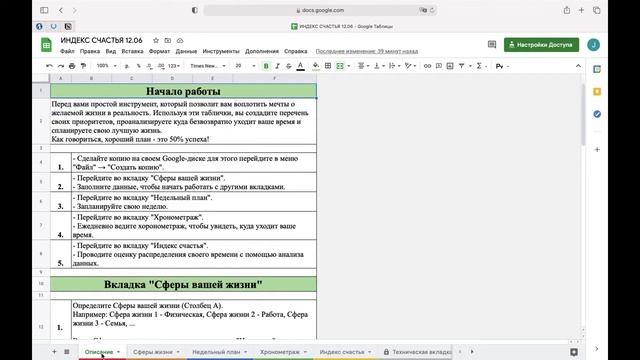Open the text color picker

pos(300,66)
